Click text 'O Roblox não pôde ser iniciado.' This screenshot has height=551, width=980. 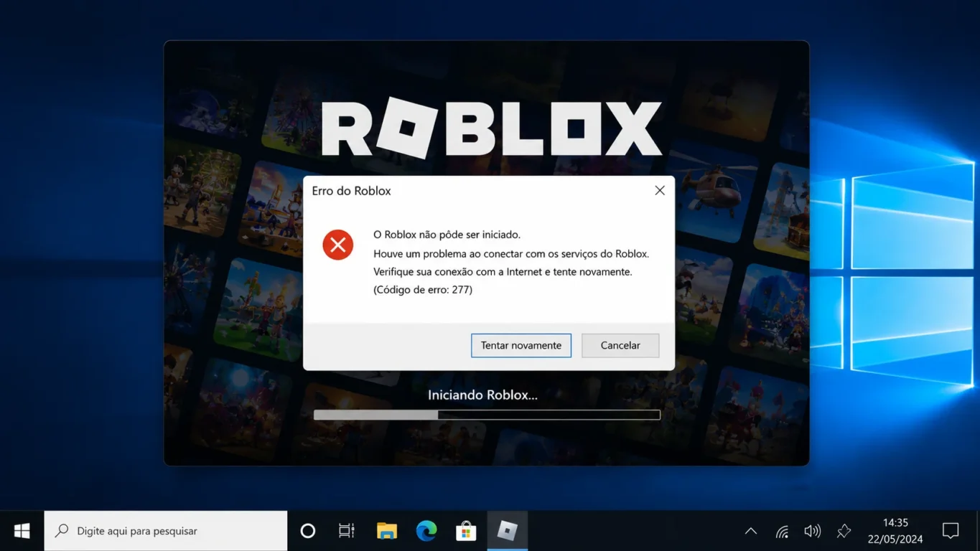click(x=447, y=235)
